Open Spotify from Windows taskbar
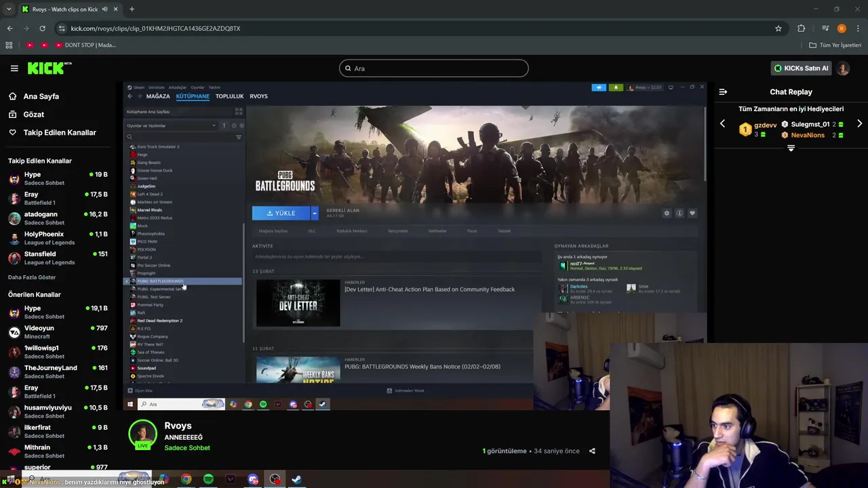Screen dimensions: 868x488 [x=208, y=479]
